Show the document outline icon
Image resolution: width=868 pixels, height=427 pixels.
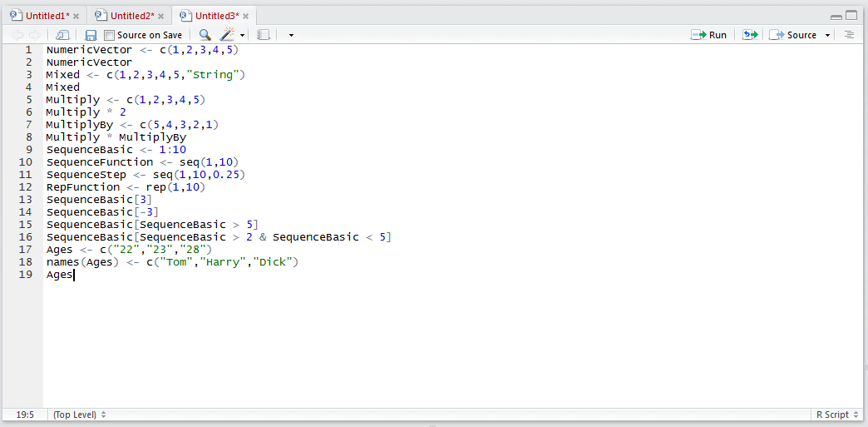coord(849,35)
